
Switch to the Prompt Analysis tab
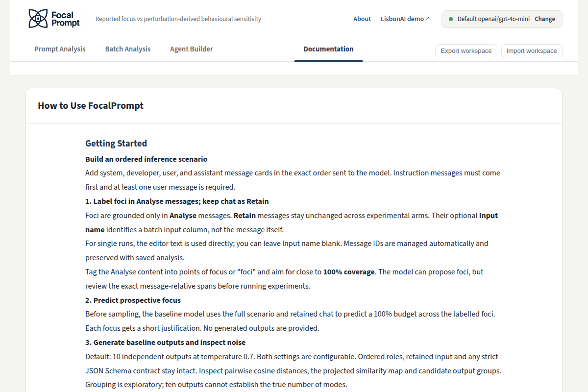coord(60,49)
